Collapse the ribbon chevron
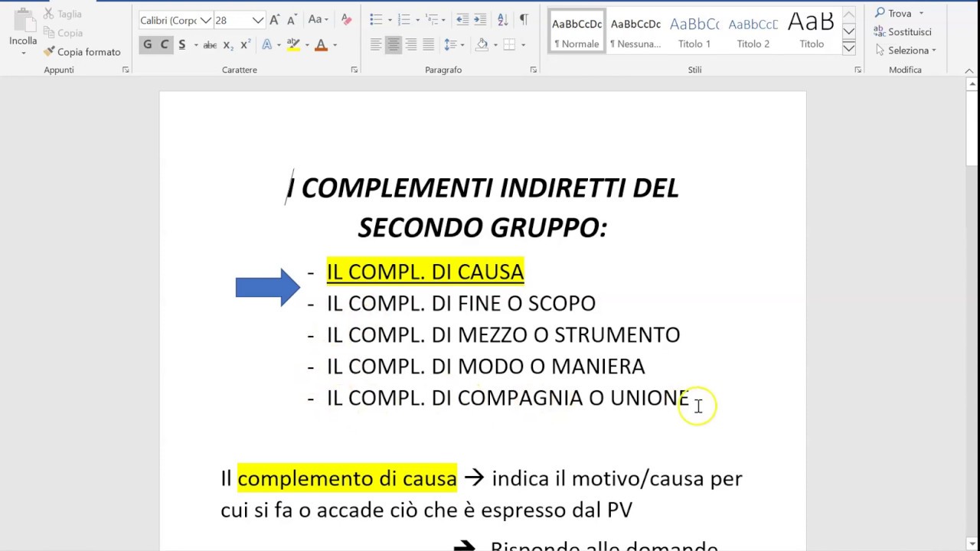The image size is (980, 551). click(x=969, y=70)
